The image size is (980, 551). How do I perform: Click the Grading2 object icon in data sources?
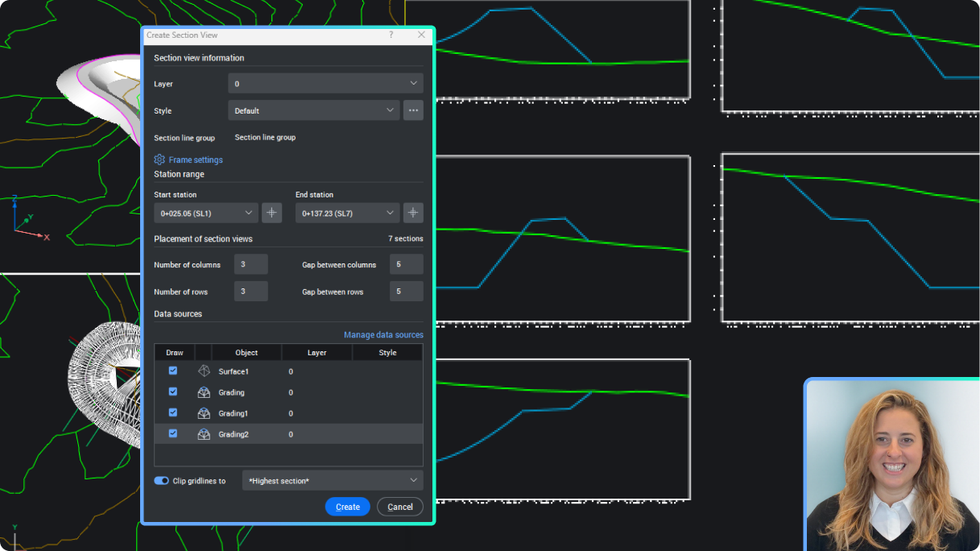tap(202, 433)
